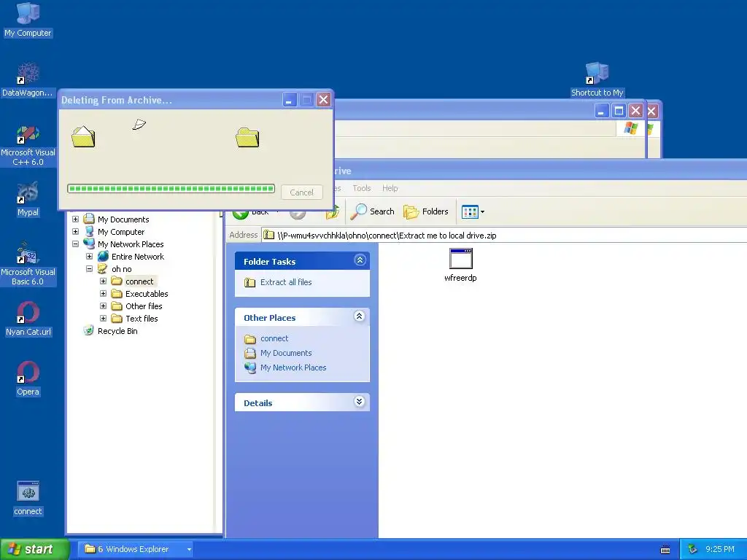
Task: Expand Entire Network tree node
Action: point(89,256)
